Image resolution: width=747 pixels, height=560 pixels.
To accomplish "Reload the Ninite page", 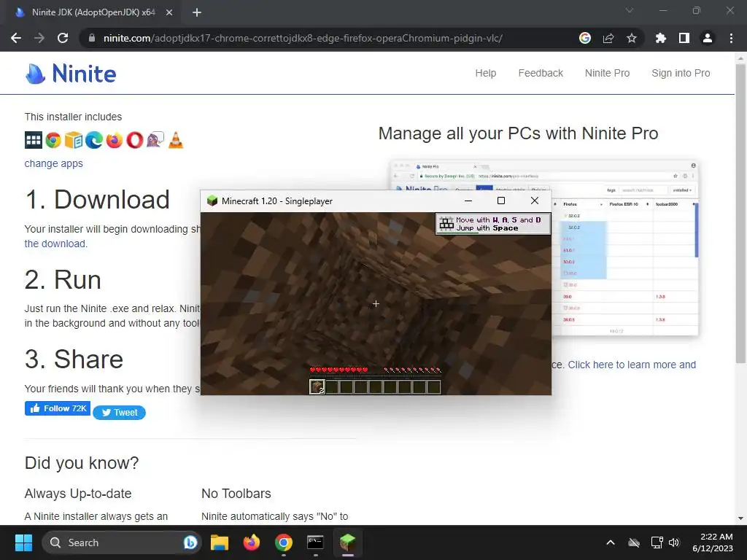I will click(63, 38).
